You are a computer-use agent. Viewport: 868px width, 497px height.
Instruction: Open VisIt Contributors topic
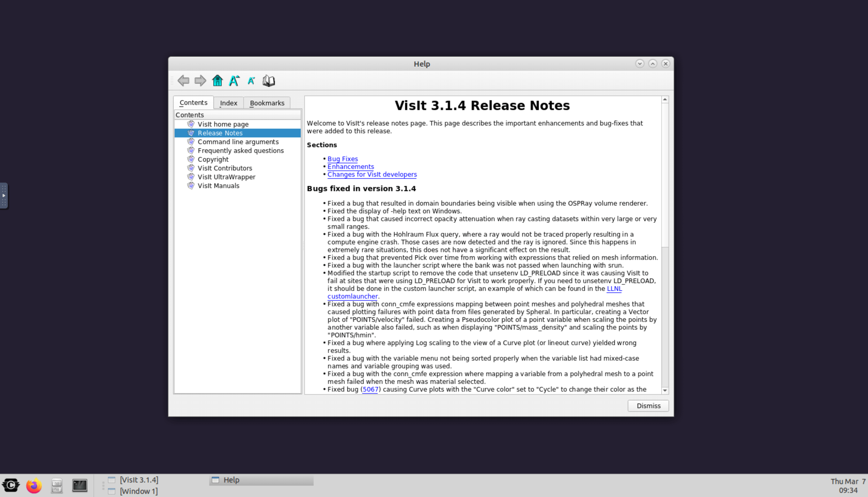click(x=224, y=168)
